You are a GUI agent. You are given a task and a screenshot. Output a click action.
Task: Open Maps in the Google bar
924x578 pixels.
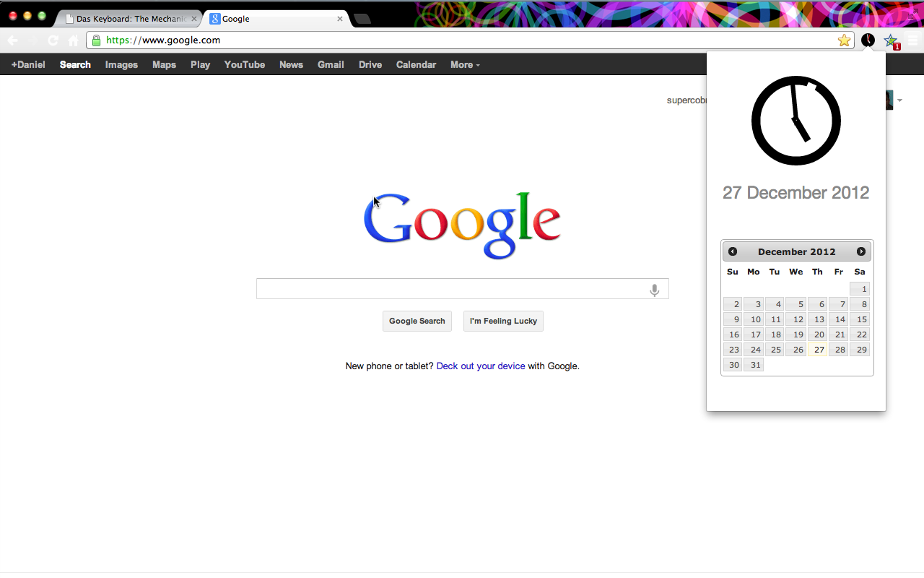coord(164,64)
